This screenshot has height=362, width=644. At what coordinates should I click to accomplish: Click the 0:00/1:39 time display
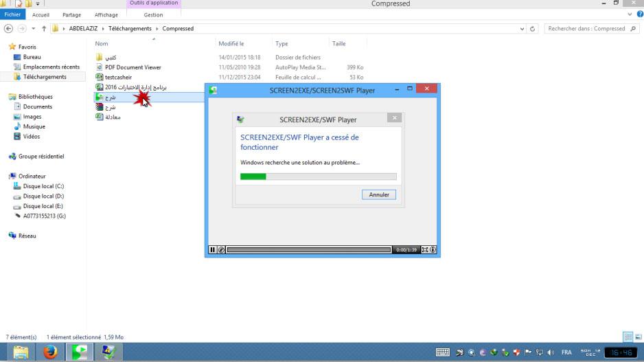pos(406,249)
